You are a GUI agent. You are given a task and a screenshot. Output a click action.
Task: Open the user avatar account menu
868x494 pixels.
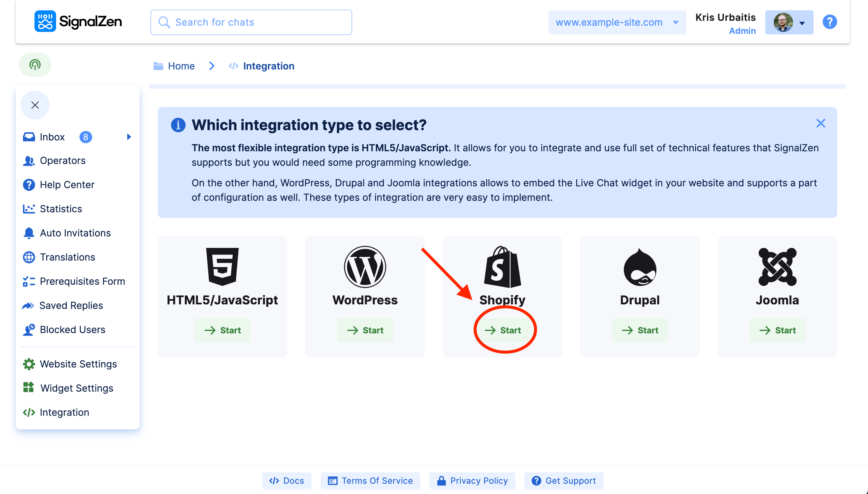tap(789, 22)
